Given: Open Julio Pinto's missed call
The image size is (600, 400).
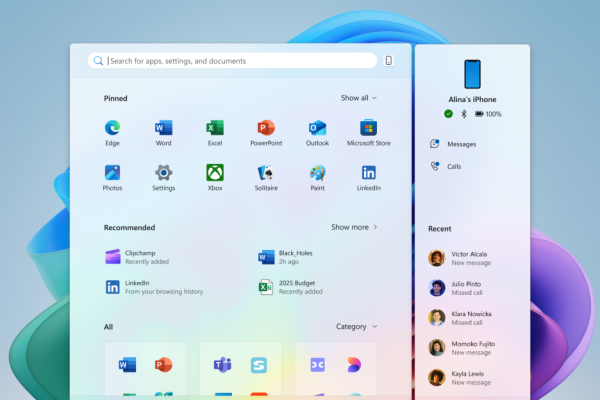Looking at the screenshot, I should [455, 288].
